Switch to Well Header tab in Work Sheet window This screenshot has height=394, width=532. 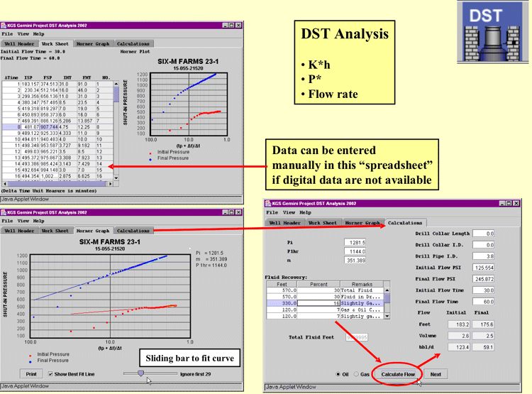(19, 44)
